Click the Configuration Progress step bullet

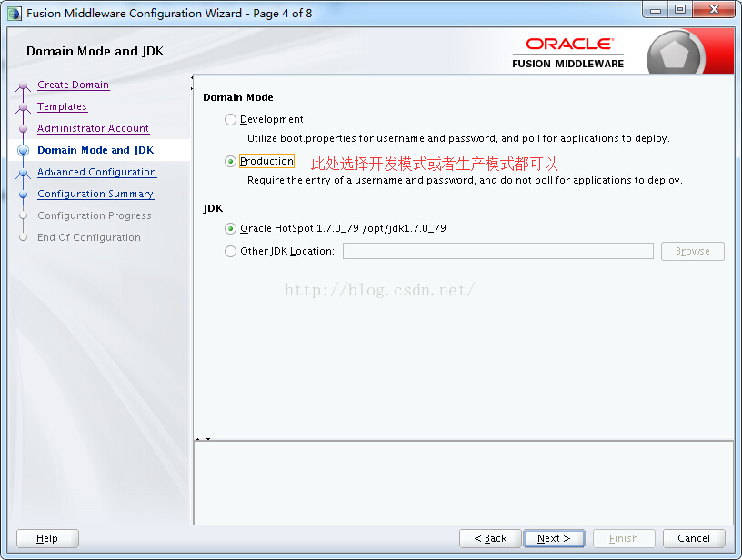coord(24,215)
